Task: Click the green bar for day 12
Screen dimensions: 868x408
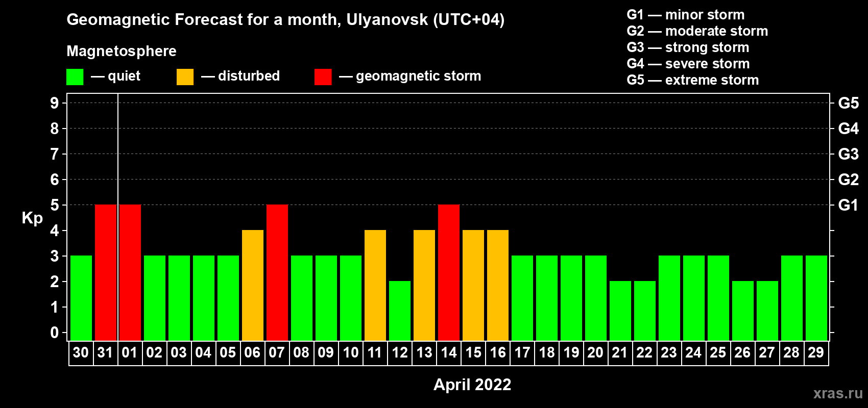Action: point(400,311)
